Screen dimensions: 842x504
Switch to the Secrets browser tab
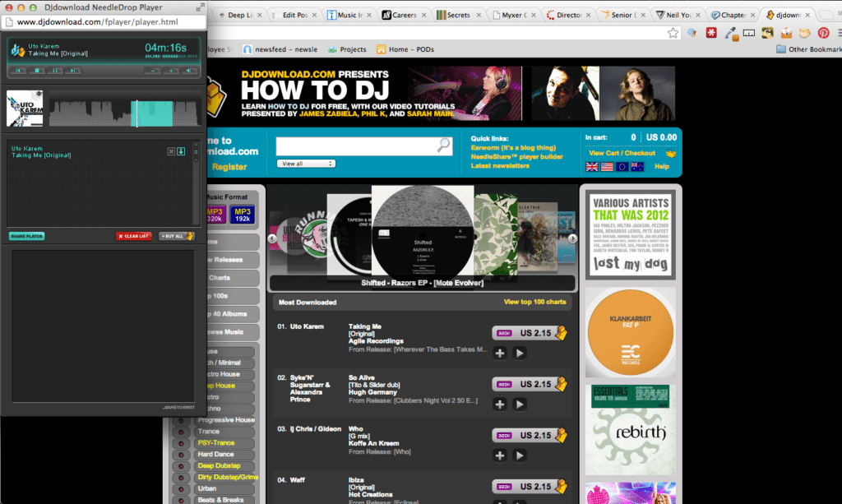[x=458, y=15]
